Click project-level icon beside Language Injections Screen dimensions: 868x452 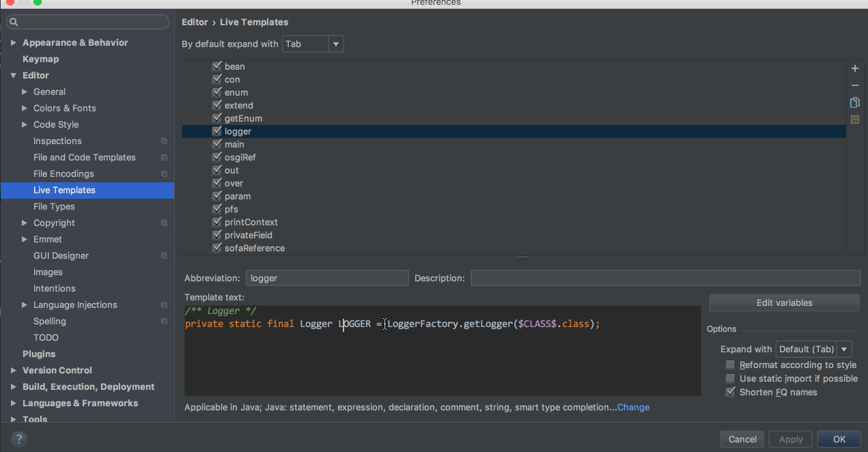click(x=164, y=305)
